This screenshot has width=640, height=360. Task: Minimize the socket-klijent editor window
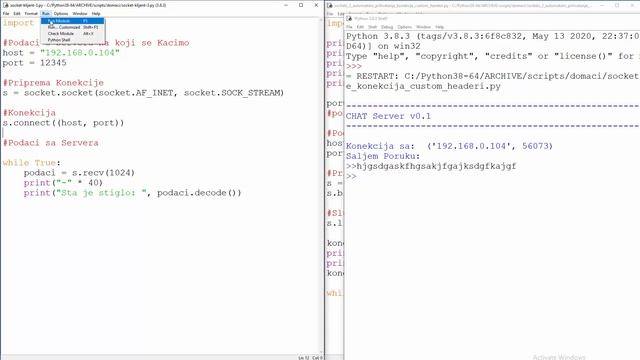coord(286,5)
